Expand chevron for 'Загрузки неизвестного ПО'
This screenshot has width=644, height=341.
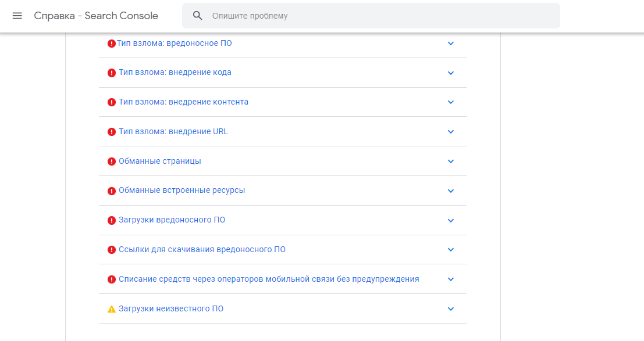point(450,309)
